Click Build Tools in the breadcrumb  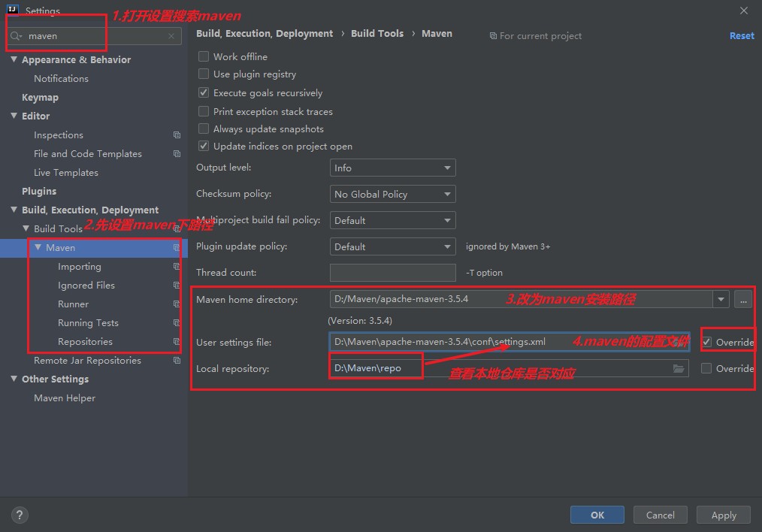tap(377, 34)
